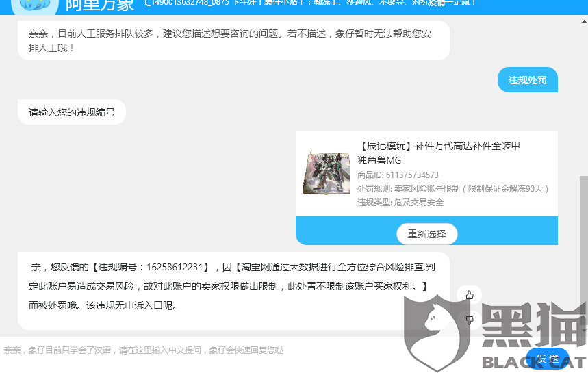The height and width of the screenshot is (373, 588).
Task: Click the 商品ID: 611375734573 text
Action: pos(398,175)
